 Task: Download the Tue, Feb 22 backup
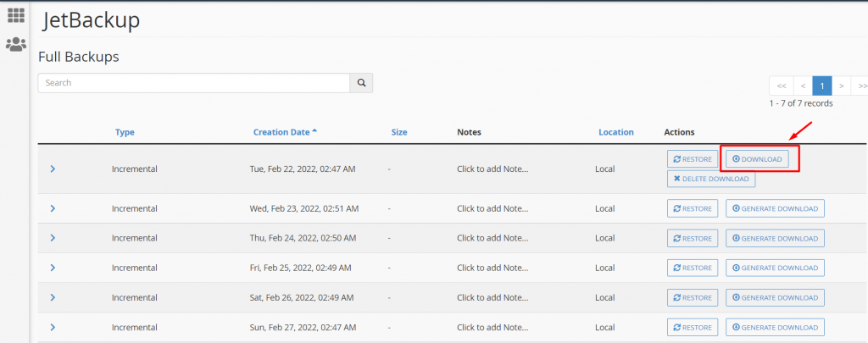757,159
